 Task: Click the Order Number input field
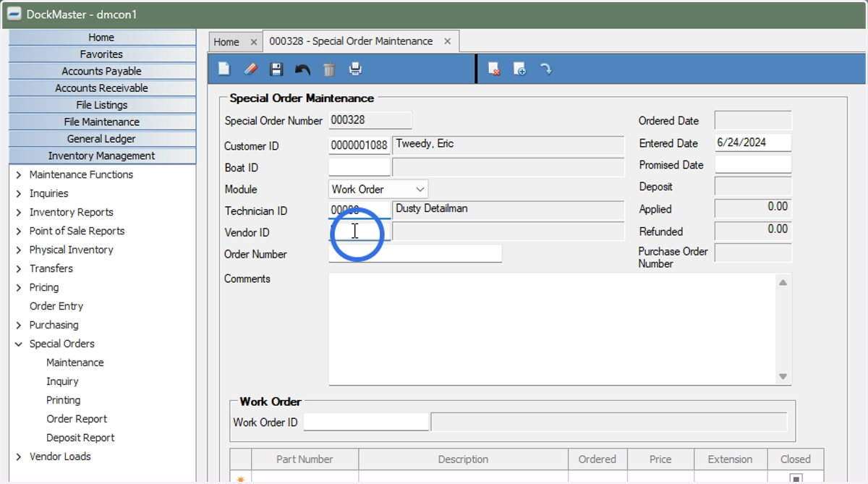(x=415, y=253)
